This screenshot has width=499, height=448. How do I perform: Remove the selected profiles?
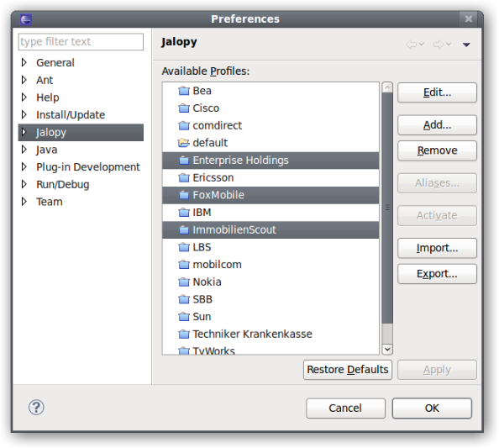point(437,150)
